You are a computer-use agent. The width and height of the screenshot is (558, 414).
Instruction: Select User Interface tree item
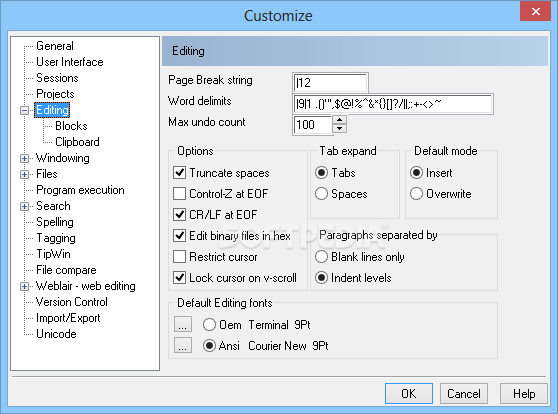coord(70,62)
